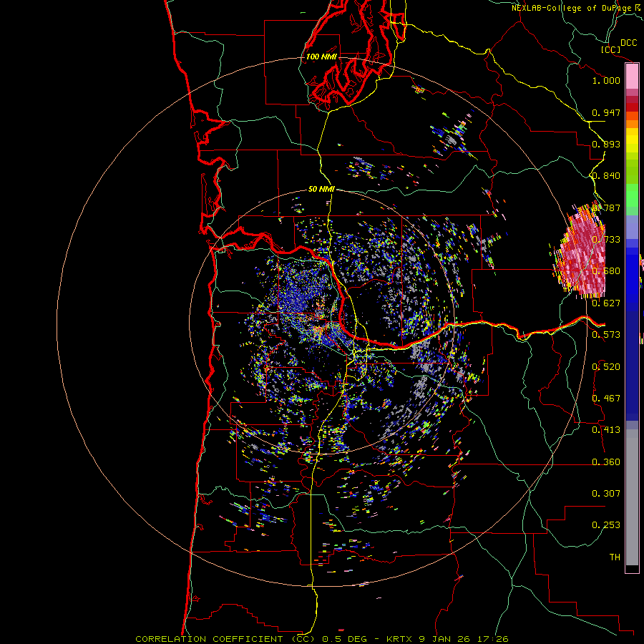Click the 100 NMI range ring label

pos(321,57)
